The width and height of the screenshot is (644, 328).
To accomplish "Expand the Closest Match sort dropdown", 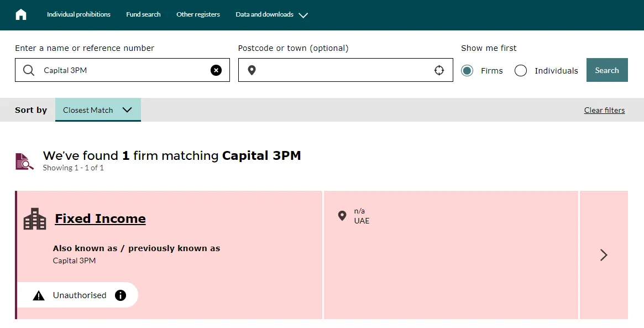I will (98, 110).
